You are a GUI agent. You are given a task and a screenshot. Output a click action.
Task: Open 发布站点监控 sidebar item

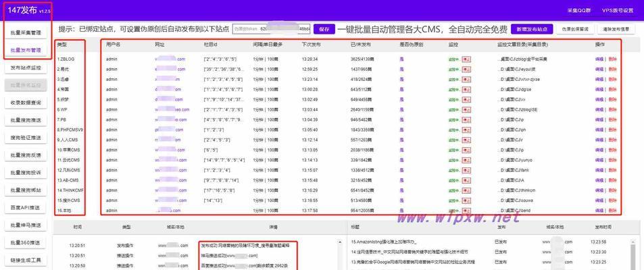(26, 67)
